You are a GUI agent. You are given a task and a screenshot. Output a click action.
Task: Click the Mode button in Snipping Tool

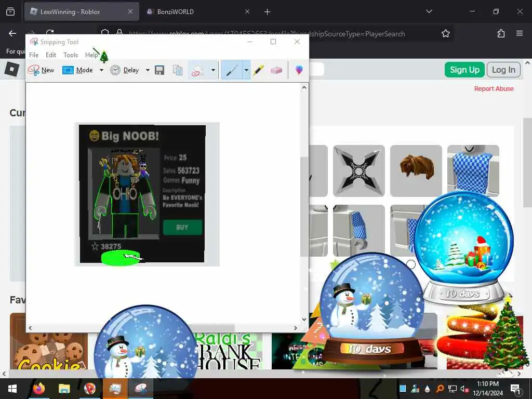click(78, 70)
